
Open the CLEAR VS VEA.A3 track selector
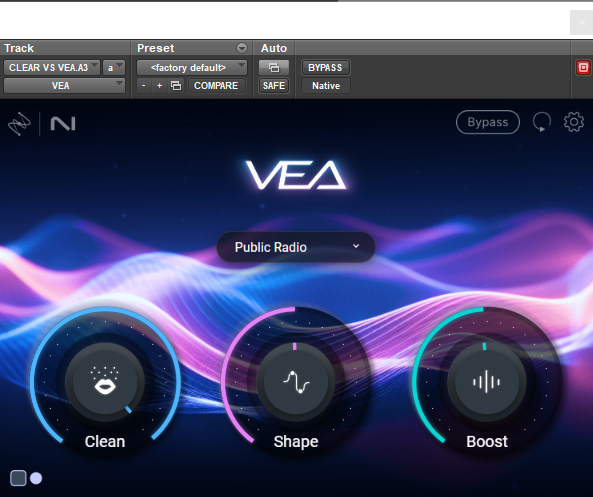click(52, 68)
